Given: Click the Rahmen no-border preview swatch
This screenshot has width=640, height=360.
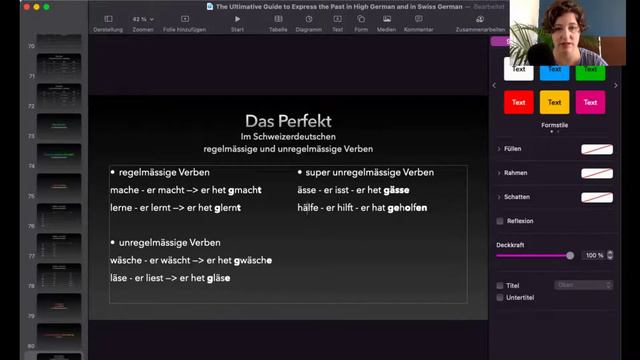Looking at the screenshot, I should tap(597, 173).
